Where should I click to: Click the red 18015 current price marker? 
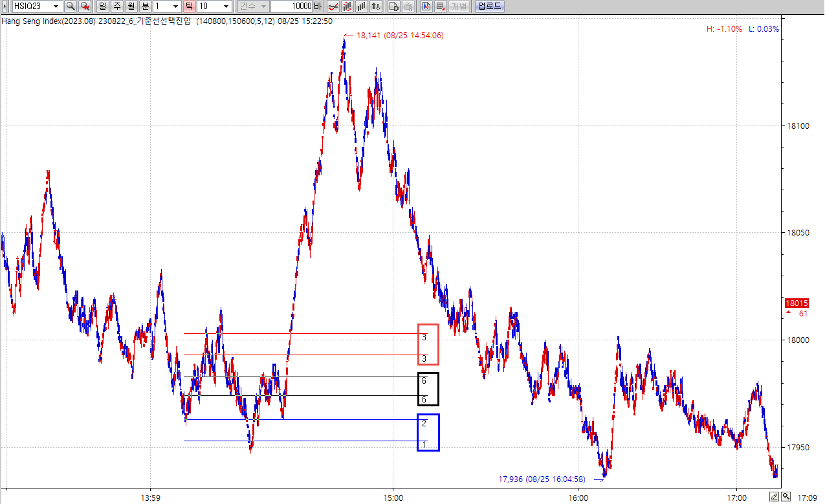[x=797, y=303]
